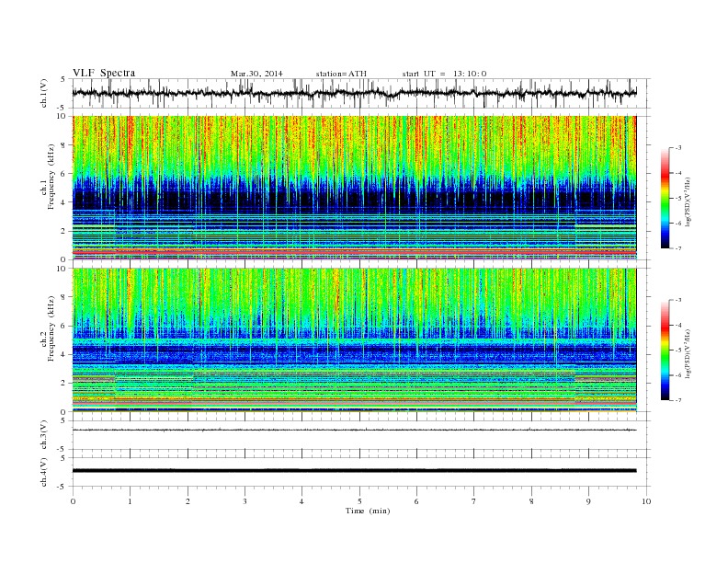Click the time axis tick label '6'
The width and height of the screenshot is (728, 563).
(x=416, y=501)
